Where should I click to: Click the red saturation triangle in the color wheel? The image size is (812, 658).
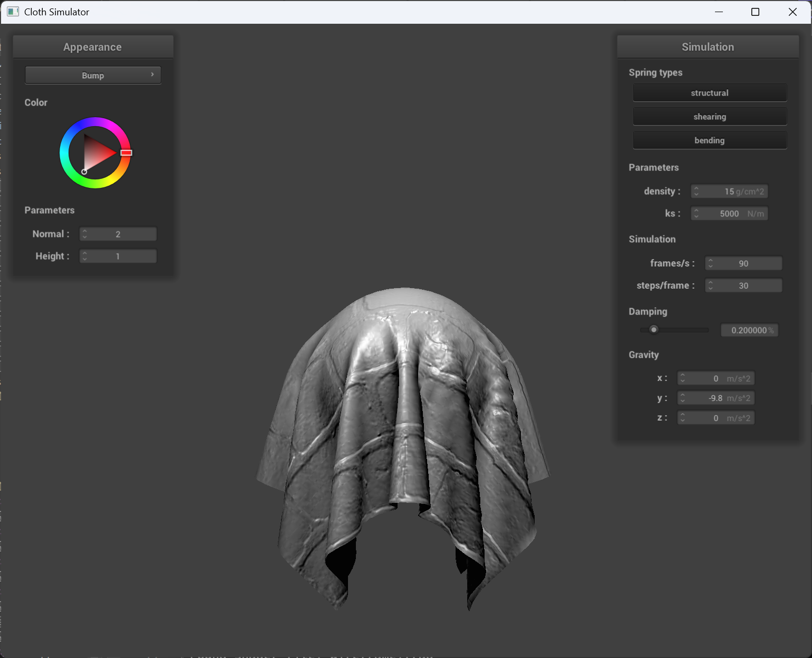click(96, 152)
